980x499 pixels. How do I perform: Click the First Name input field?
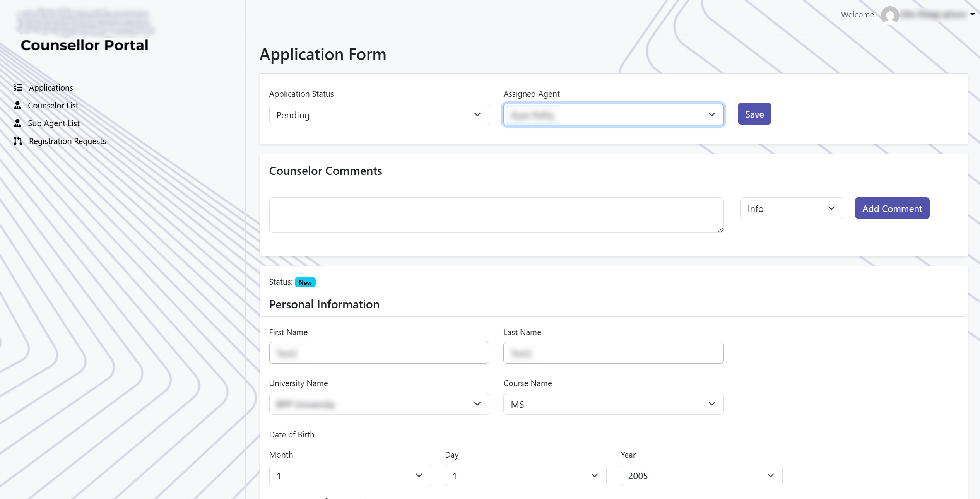tap(379, 353)
